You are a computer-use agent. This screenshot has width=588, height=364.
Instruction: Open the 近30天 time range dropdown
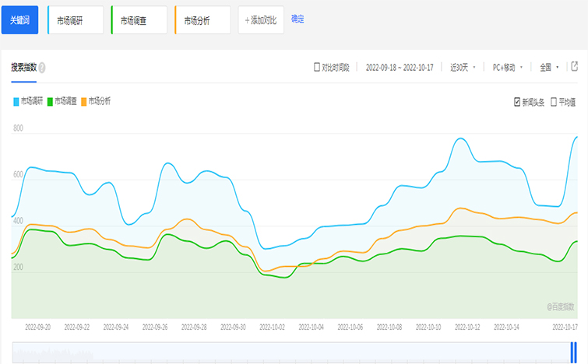463,68
